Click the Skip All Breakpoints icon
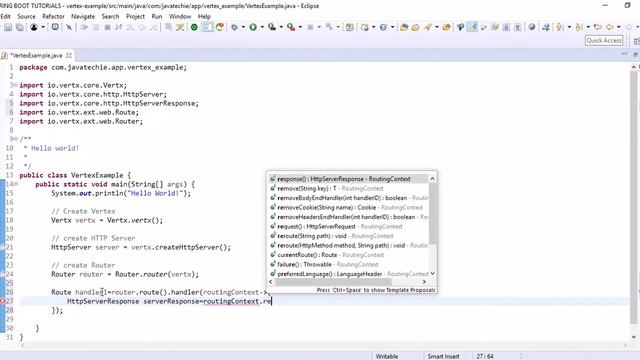Screen dimensions: 640x360 click(x=69, y=27)
